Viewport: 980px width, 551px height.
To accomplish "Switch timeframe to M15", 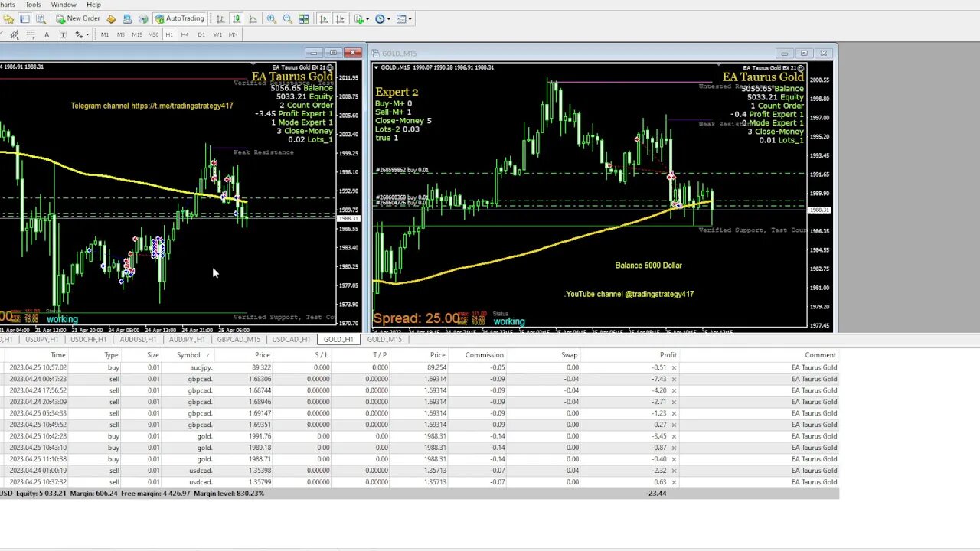I will [x=137, y=34].
